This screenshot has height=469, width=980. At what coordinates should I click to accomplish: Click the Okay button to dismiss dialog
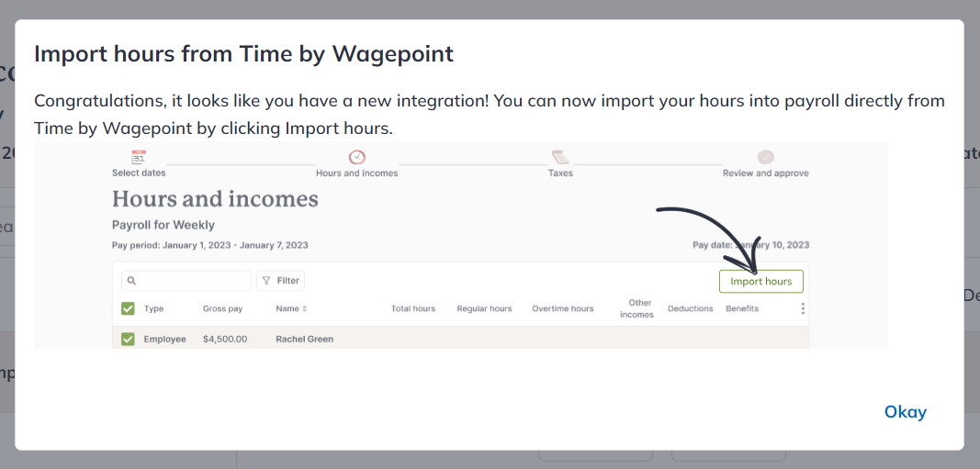pos(905,412)
